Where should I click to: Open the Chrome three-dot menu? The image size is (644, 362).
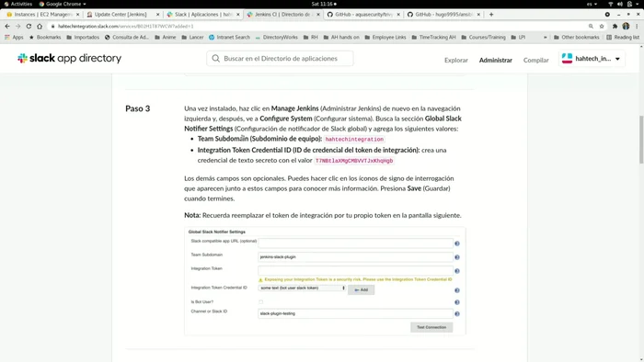click(x=637, y=26)
